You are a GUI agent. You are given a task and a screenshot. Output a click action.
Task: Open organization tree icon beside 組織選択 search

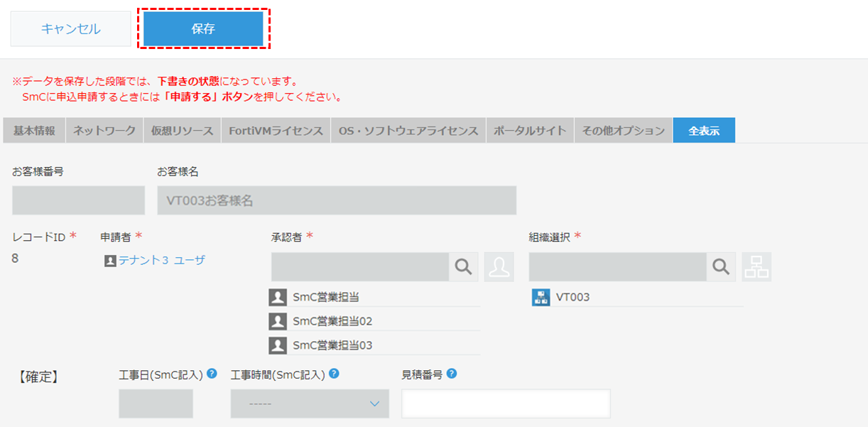pyautogui.click(x=757, y=267)
